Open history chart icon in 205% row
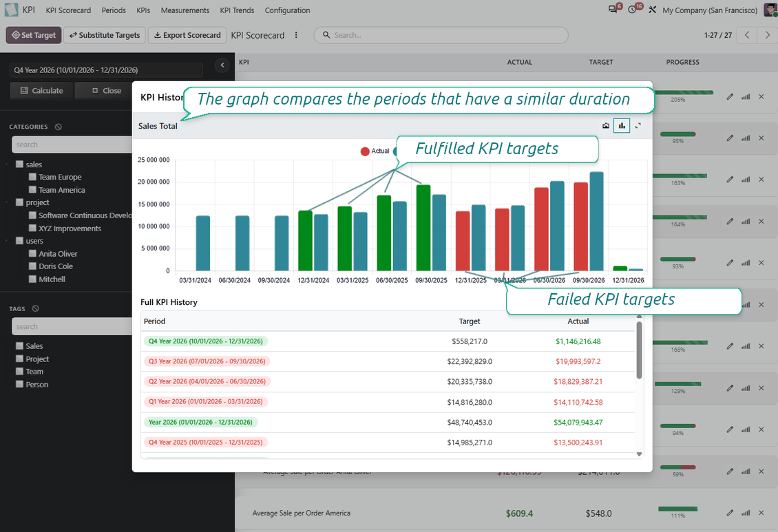Image resolution: width=778 pixels, height=532 pixels. (746, 96)
